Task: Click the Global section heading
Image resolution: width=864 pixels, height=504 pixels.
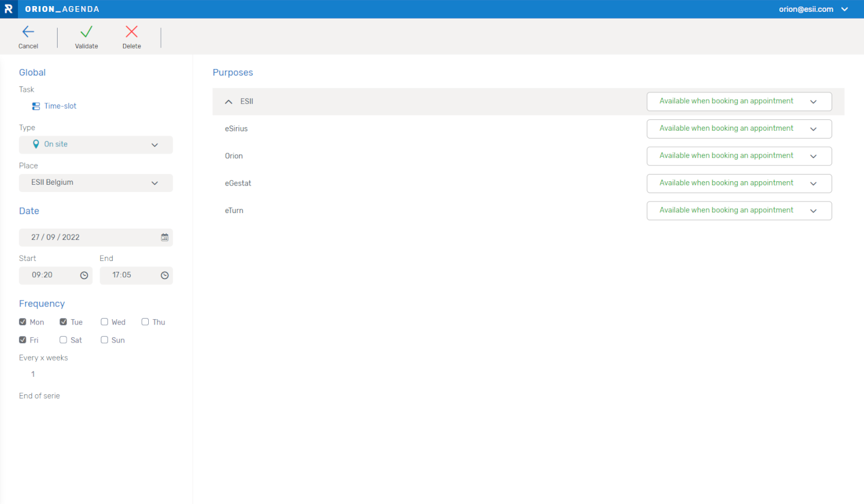Action: pos(32,73)
